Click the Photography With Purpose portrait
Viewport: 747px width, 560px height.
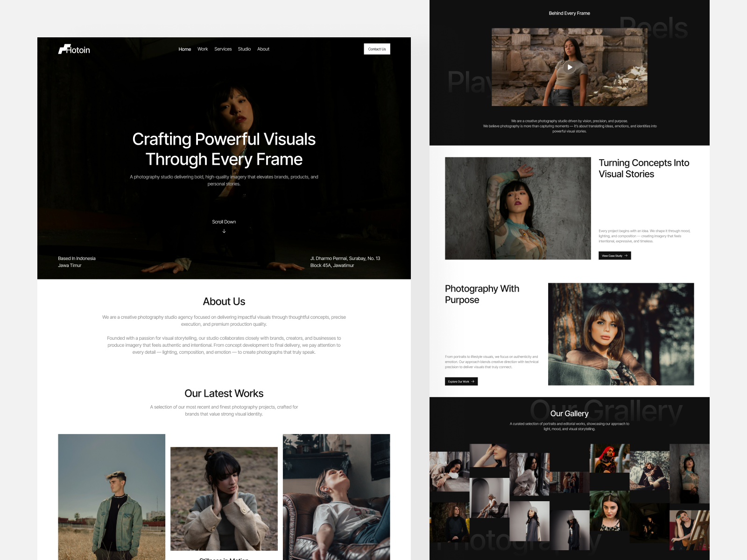pos(621,334)
